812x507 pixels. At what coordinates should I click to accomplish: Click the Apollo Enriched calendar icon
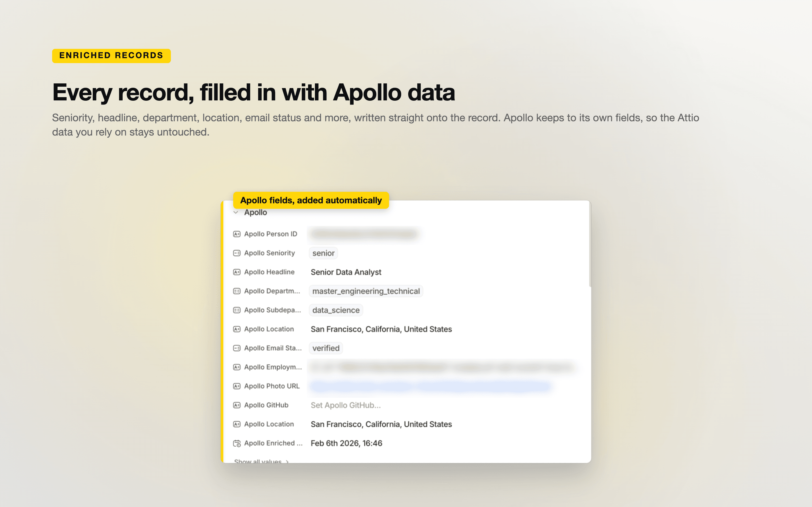237,443
